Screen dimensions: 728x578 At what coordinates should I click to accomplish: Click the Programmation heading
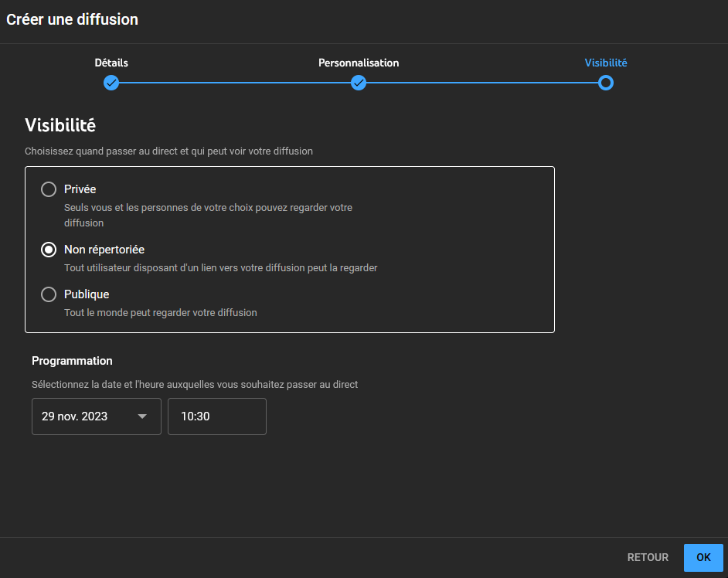tap(72, 361)
